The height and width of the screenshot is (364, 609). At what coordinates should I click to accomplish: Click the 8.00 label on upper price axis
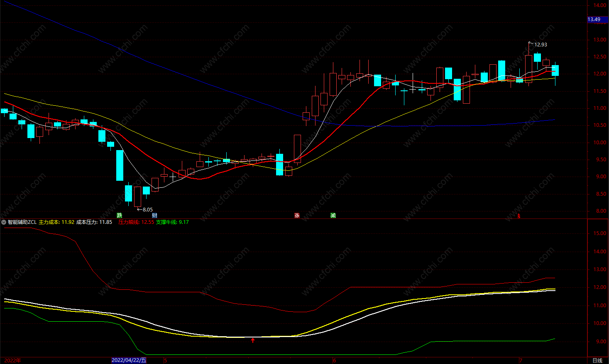click(x=601, y=211)
